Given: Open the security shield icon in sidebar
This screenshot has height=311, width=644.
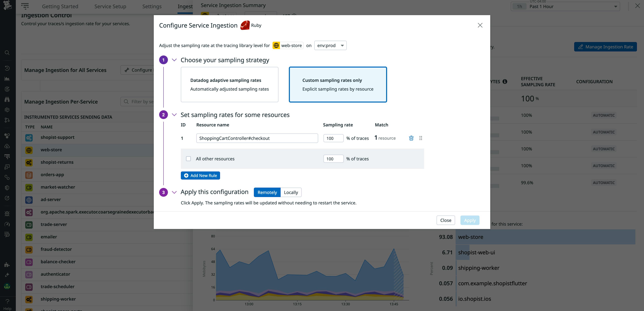Looking at the screenshot, I should (x=7, y=188).
